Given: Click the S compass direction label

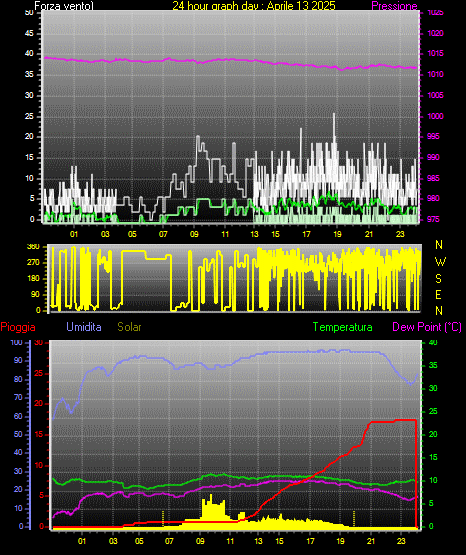Looking at the screenshot, I should tap(438, 279).
